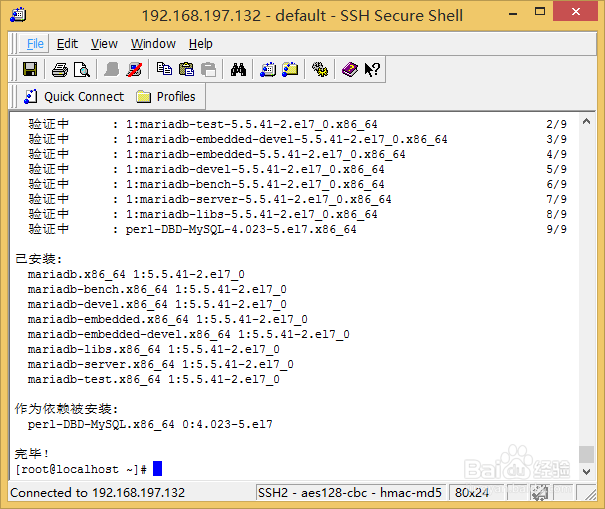Click the '[root@localhost ~]#' prompt text
This screenshot has height=509, width=605.
point(81,469)
